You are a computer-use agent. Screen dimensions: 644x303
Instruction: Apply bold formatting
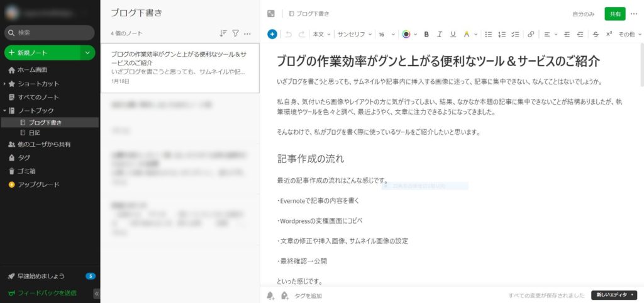pyautogui.click(x=426, y=34)
